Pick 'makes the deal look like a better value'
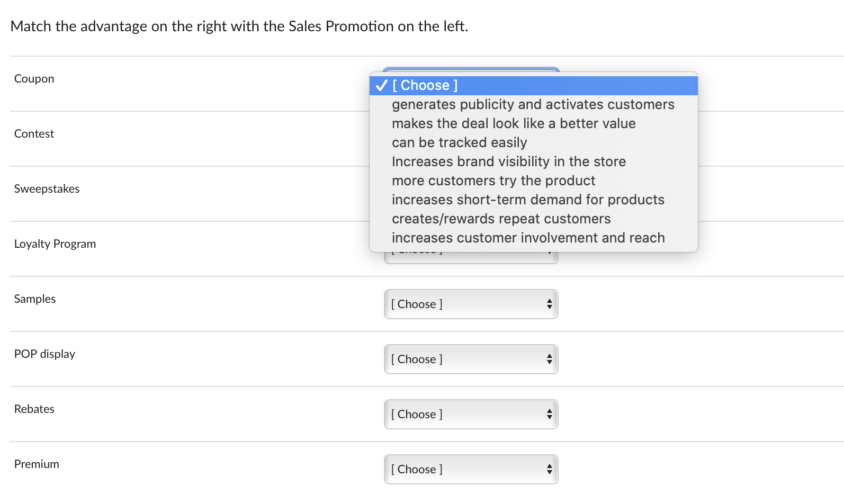 (514, 123)
